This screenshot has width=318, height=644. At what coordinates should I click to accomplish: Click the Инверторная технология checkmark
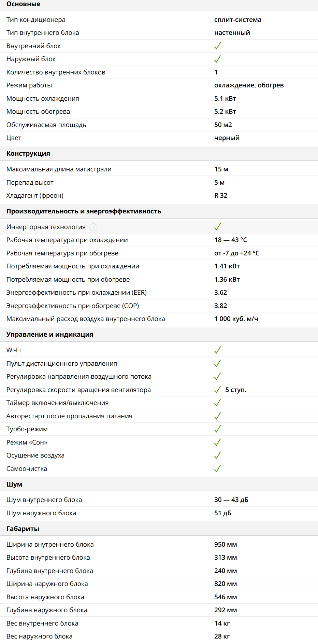click(x=217, y=227)
